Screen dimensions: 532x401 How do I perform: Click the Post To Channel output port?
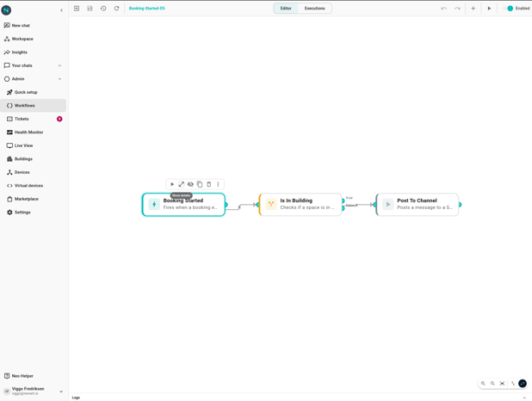click(x=460, y=205)
